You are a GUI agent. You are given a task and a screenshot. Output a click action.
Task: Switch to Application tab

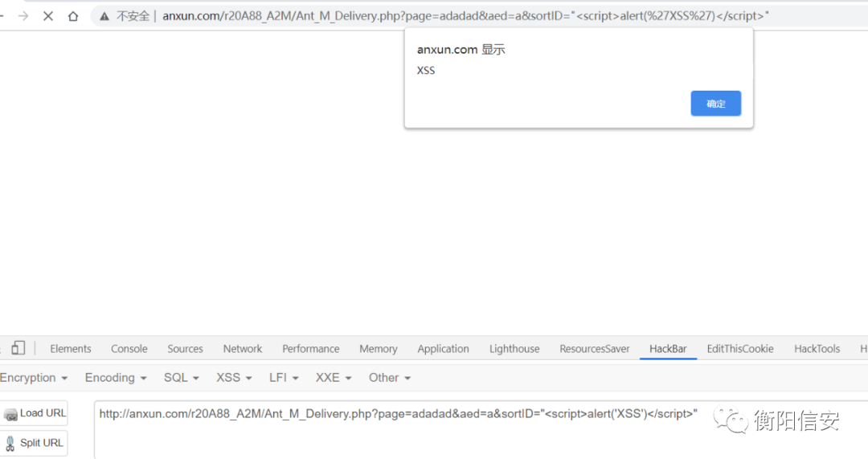pos(443,349)
